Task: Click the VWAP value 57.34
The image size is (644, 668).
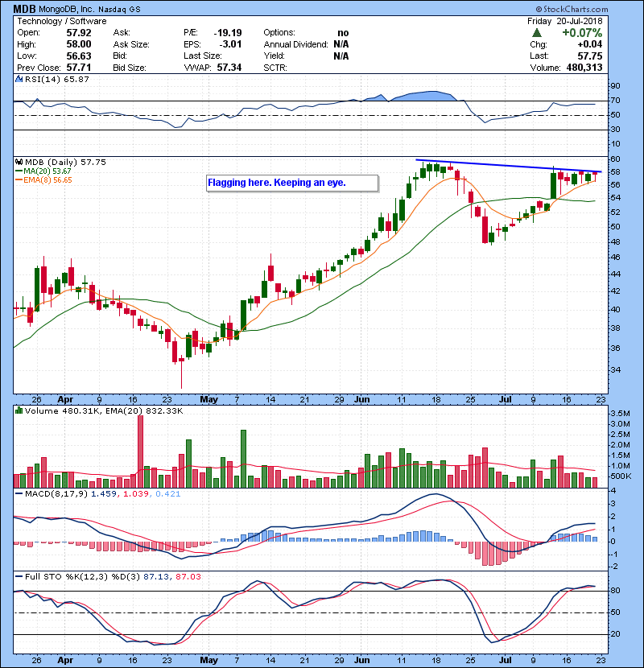Action: tap(229, 68)
